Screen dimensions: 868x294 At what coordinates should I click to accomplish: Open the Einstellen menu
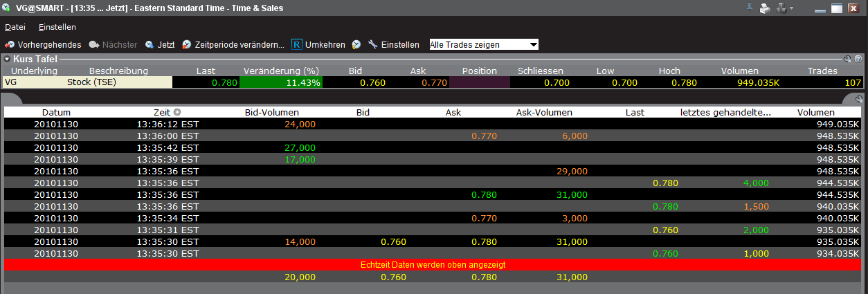(x=57, y=27)
